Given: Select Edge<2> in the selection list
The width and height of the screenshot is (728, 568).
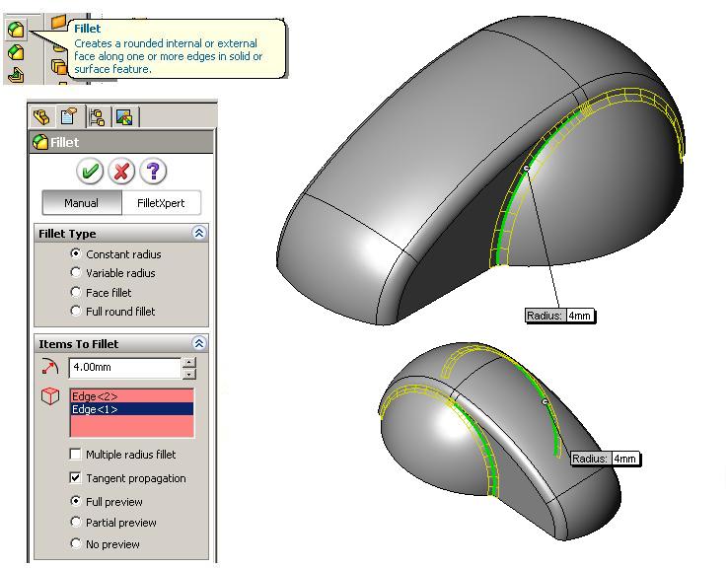Looking at the screenshot, I should (132, 396).
